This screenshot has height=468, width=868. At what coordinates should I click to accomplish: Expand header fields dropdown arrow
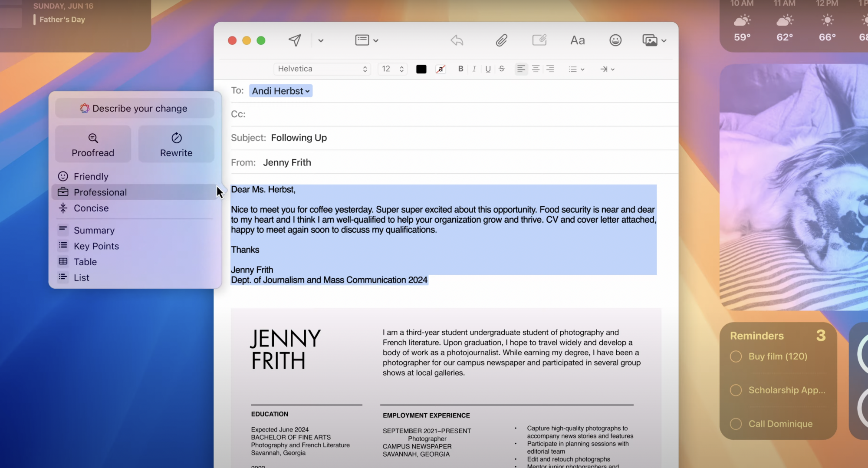click(x=376, y=41)
